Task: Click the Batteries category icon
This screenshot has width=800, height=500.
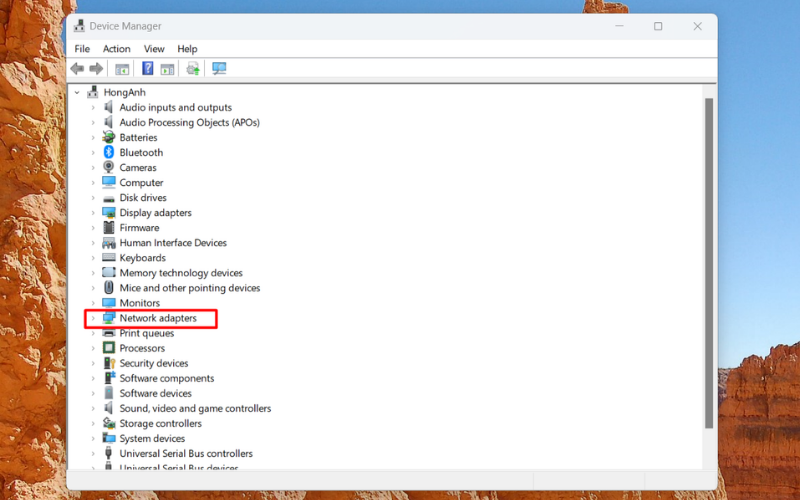Action: [109, 138]
